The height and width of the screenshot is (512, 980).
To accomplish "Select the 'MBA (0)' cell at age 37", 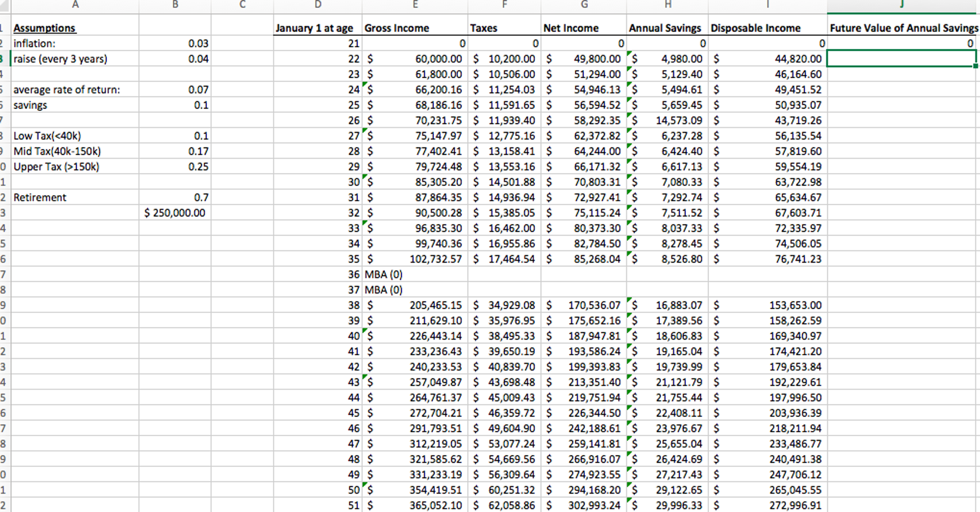I will pyautogui.click(x=415, y=290).
